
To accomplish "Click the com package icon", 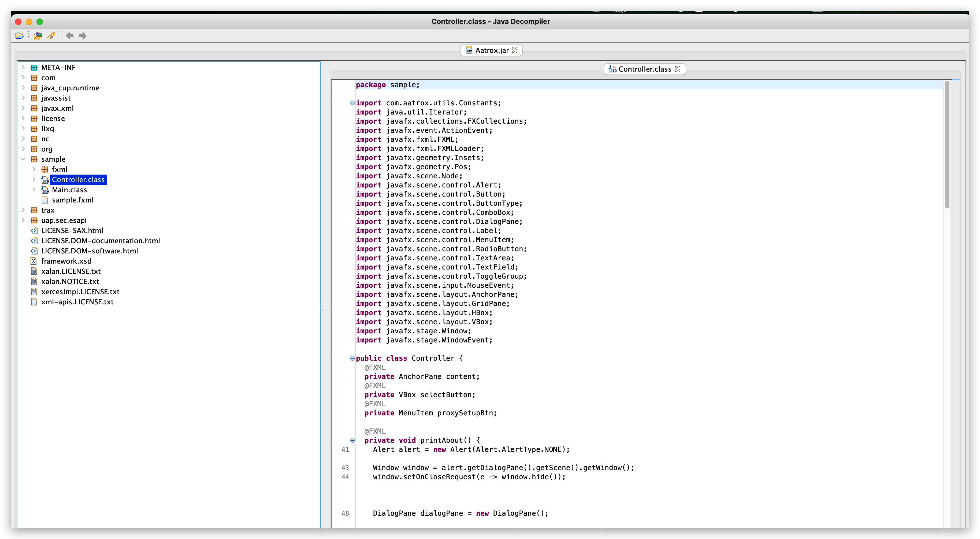I will [x=34, y=78].
